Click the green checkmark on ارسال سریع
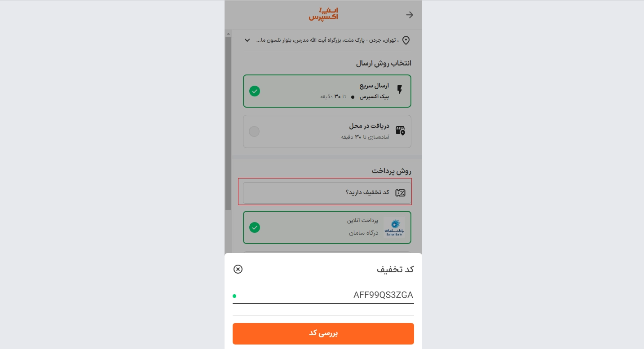 255,91
